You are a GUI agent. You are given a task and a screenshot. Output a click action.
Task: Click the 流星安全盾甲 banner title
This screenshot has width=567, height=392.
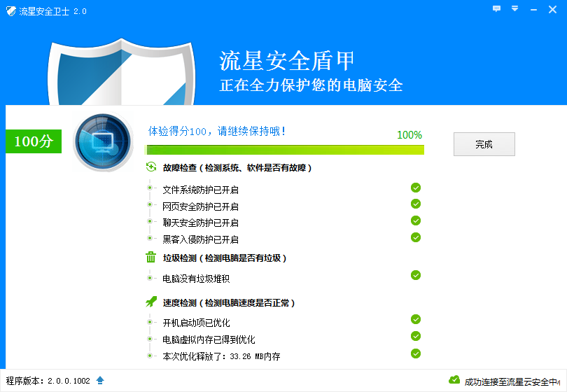point(287,61)
